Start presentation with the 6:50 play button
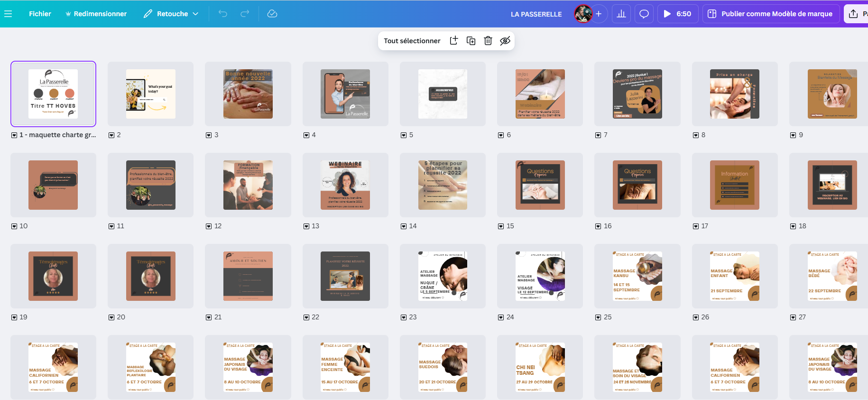 [677, 14]
